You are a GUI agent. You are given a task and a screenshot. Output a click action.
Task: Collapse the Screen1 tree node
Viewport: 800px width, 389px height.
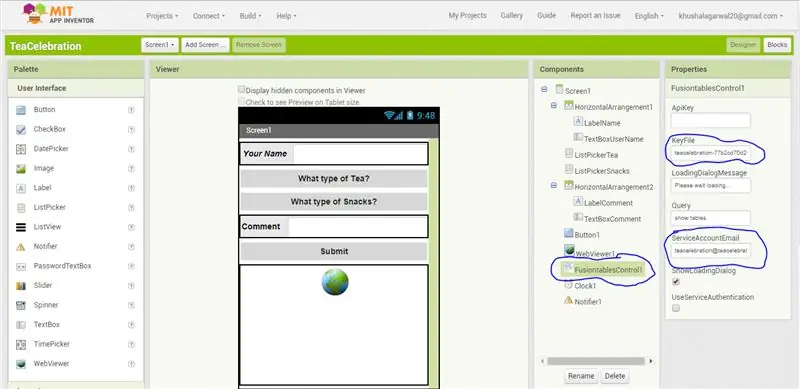pos(544,89)
